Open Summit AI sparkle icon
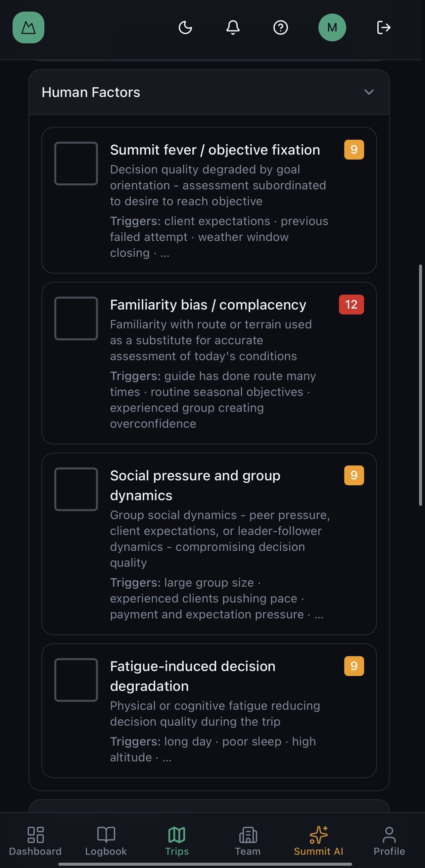 pos(318,835)
